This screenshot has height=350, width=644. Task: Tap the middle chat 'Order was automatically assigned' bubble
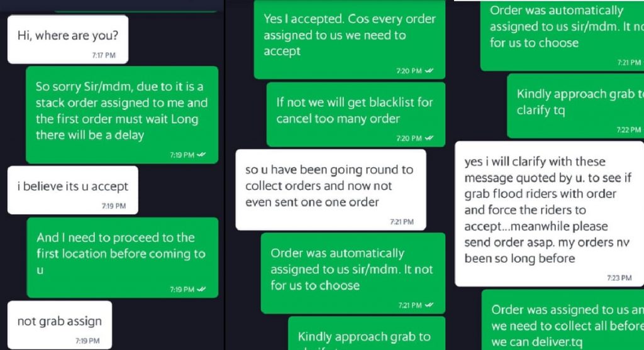tap(353, 273)
